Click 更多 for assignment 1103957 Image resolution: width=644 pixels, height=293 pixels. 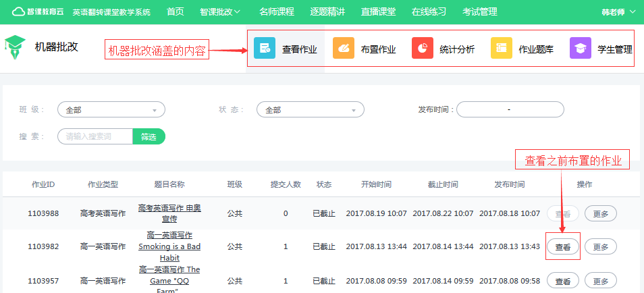click(x=601, y=281)
